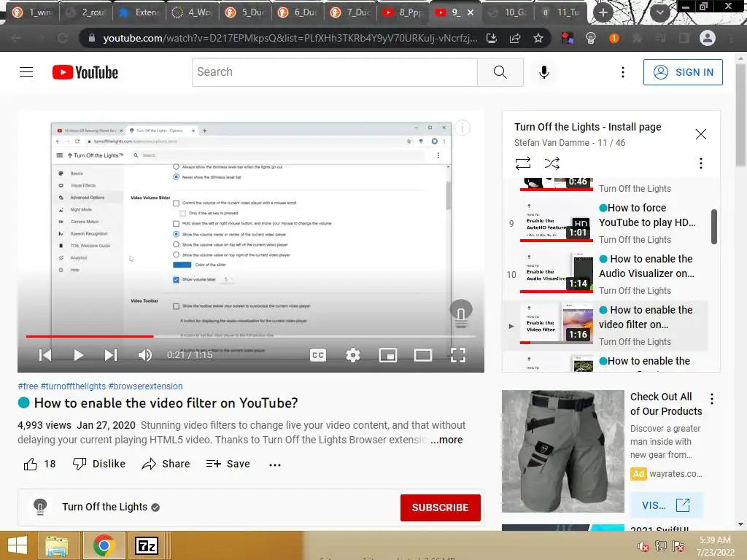
Task: Click the Turn Off the Lights toolbar lamp extension
Action: (591, 38)
